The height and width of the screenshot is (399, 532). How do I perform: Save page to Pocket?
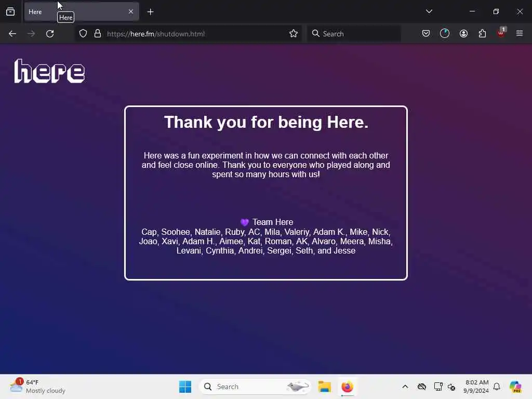click(x=426, y=34)
